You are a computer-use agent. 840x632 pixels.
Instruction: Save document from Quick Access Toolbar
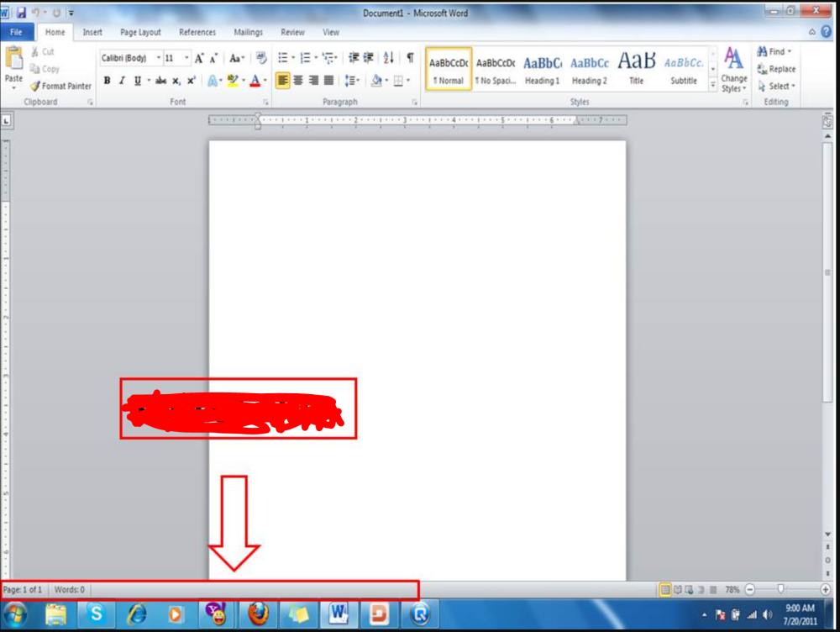(x=21, y=13)
